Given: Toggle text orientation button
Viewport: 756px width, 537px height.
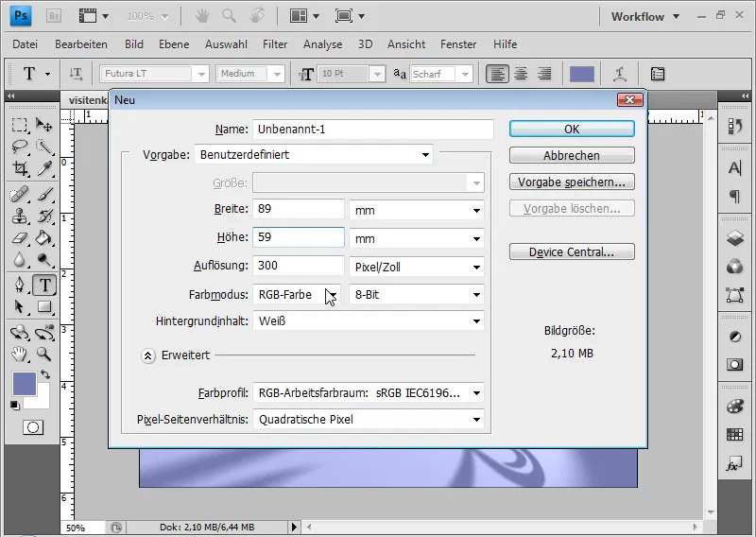Looking at the screenshot, I should click(76, 74).
